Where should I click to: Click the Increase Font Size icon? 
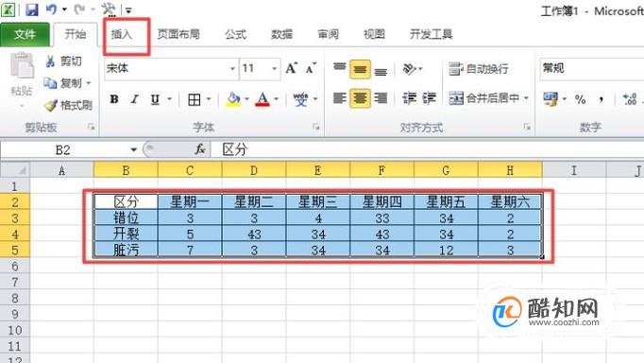tap(291, 68)
